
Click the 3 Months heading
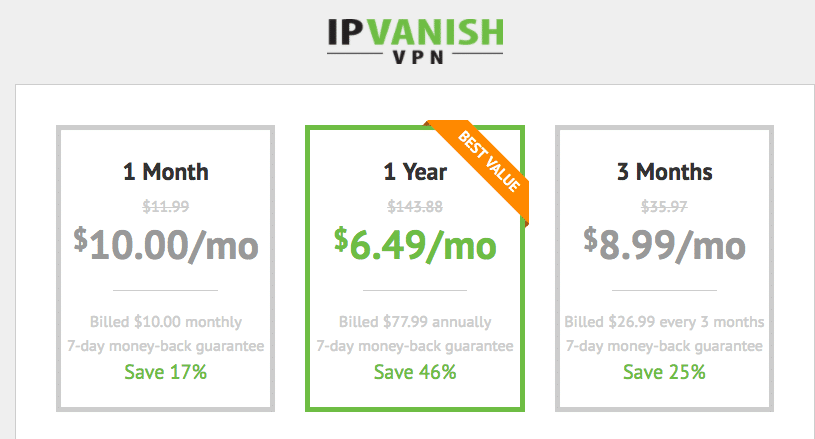[664, 172]
